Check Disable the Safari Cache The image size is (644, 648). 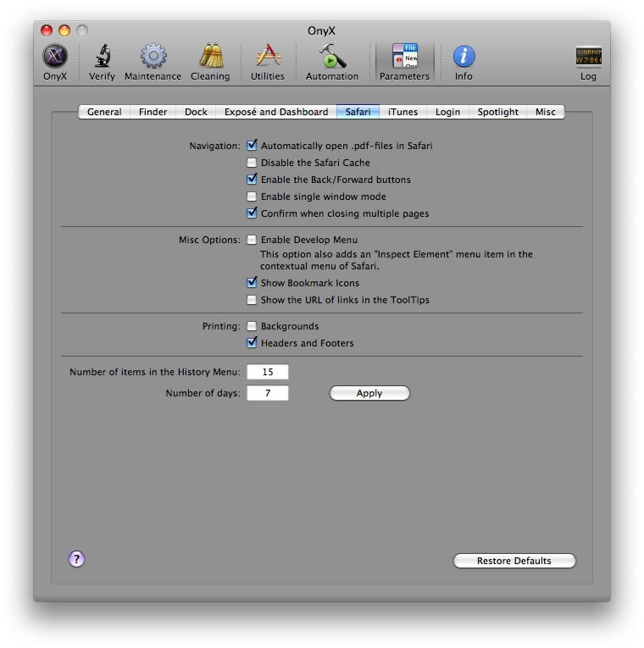[252, 163]
